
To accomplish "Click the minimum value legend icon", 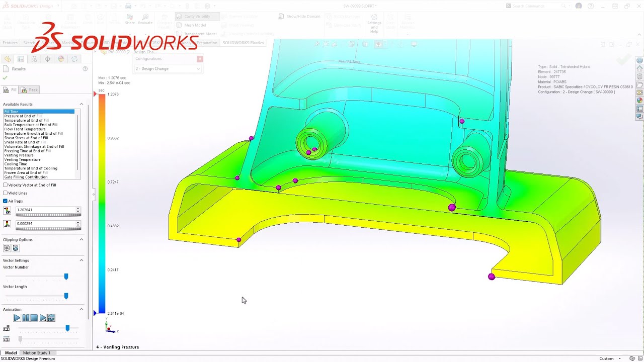I will [x=7, y=224].
